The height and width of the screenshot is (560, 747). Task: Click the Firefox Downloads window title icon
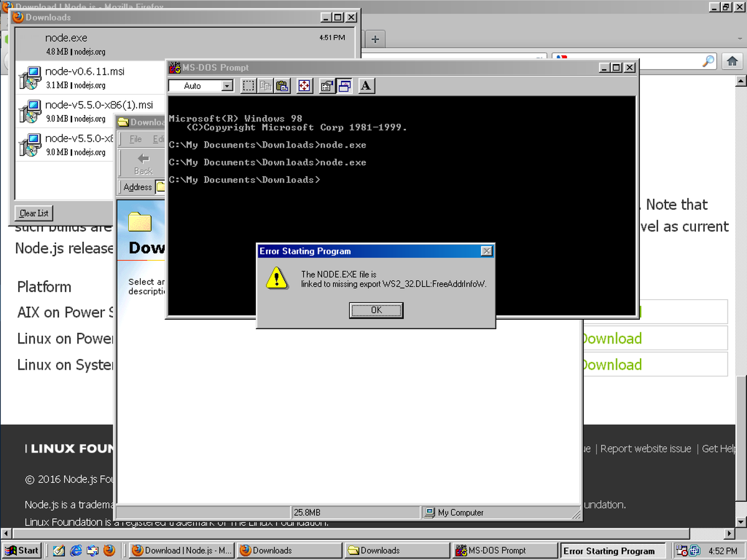(x=19, y=17)
